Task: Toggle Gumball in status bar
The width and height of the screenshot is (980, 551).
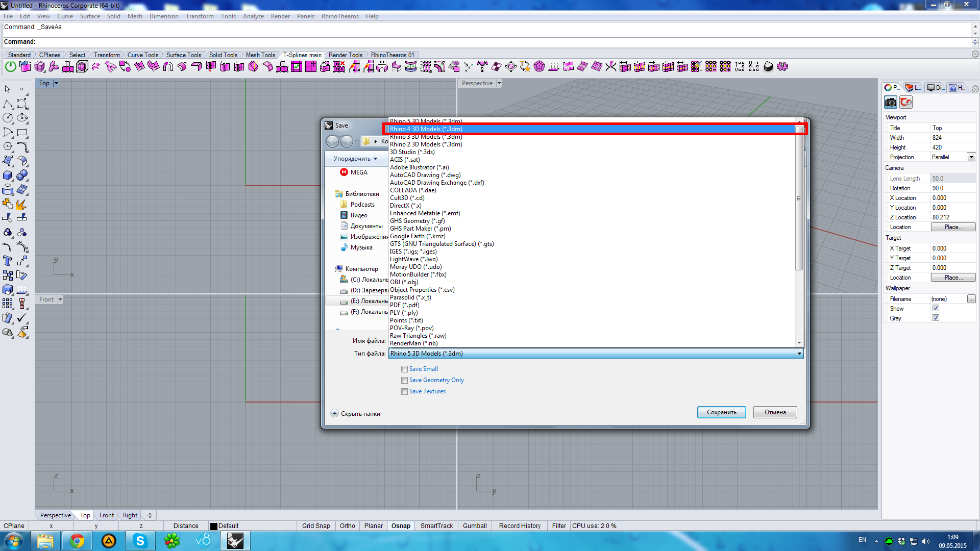Action: click(475, 526)
